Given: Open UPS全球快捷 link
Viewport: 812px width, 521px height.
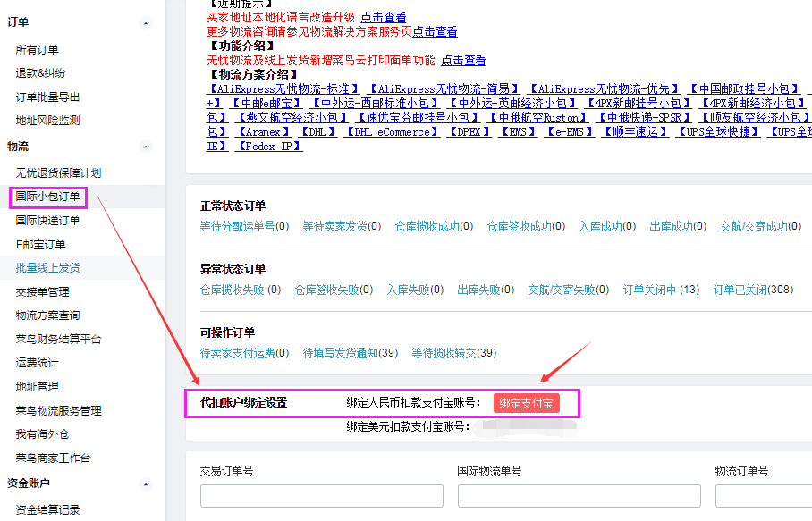Looking at the screenshot, I should coord(718,132).
